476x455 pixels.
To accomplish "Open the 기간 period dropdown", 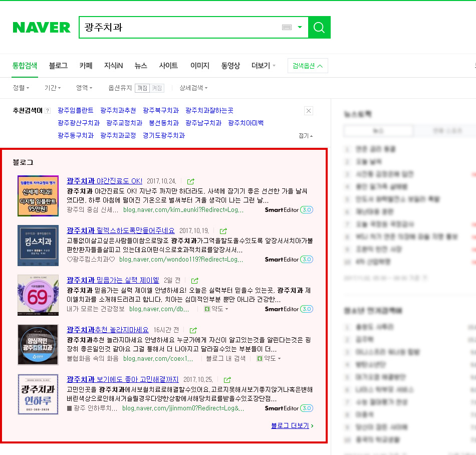I will pyautogui.click(x=52, y=87).
